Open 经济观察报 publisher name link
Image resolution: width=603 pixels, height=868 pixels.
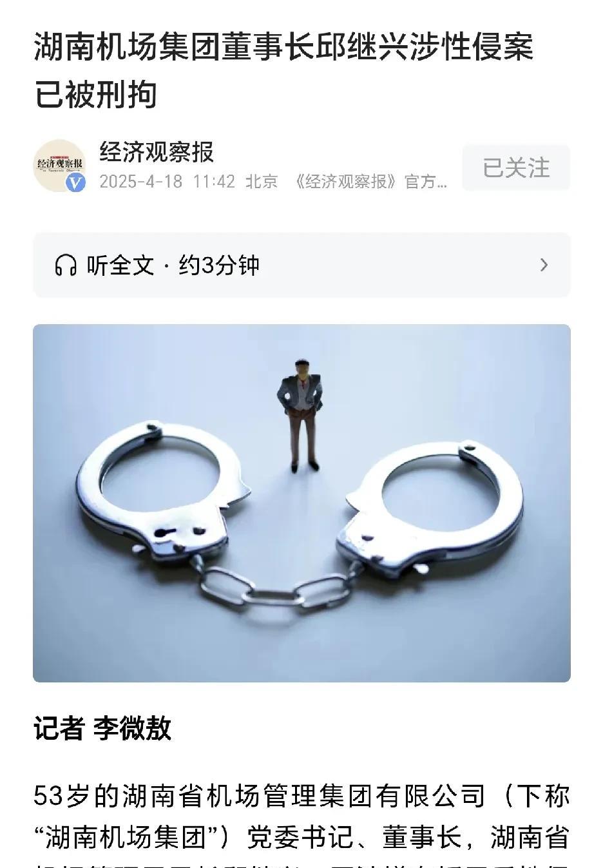(157, 152)
